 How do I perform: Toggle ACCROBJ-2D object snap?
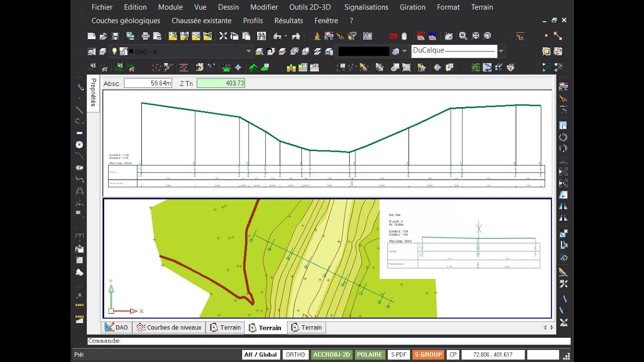pos(332,354)
